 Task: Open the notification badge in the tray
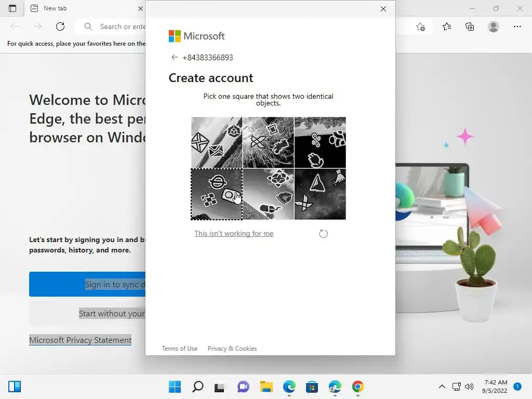[x=517, y=387]
